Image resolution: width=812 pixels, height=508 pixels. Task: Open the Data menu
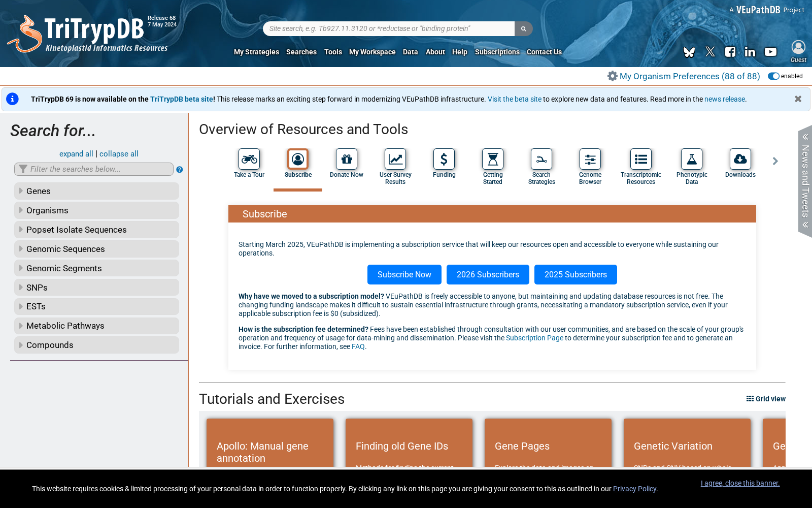click(x=411, y=52)
